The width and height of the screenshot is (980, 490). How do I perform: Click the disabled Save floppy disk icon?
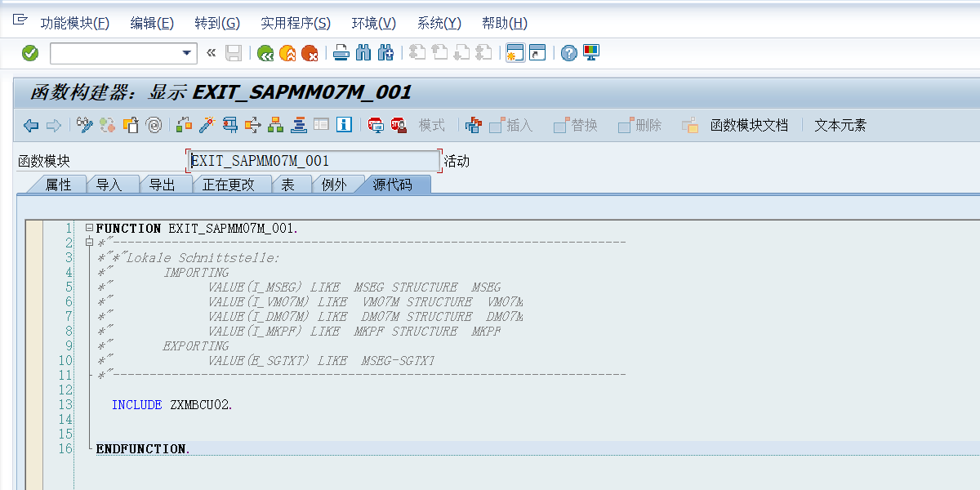(234, 53)
